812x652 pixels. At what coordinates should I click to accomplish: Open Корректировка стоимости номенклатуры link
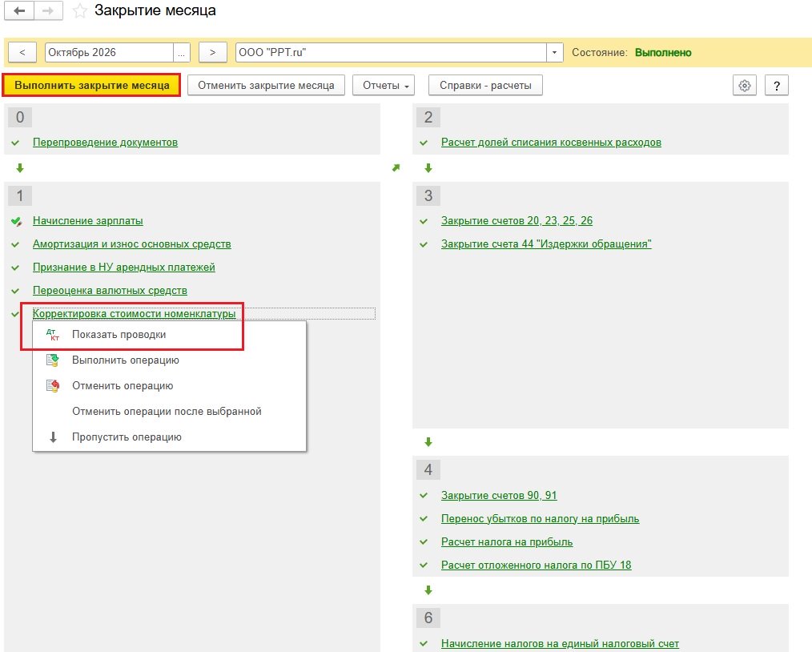134,314
